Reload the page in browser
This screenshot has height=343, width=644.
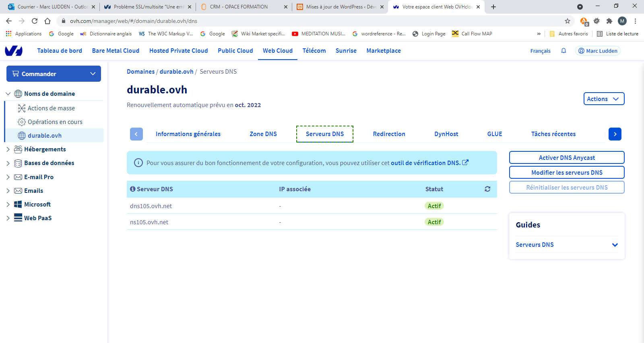[x=35, y=21]
